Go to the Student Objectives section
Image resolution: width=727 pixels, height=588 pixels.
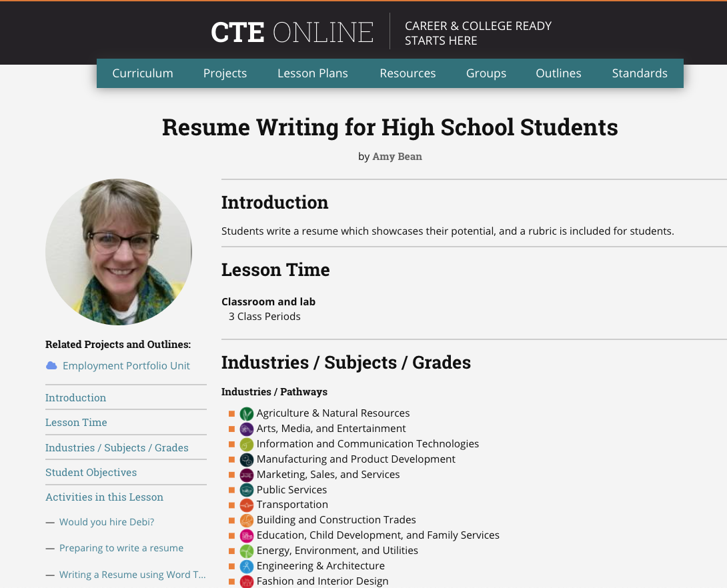(x=91, y=472)
